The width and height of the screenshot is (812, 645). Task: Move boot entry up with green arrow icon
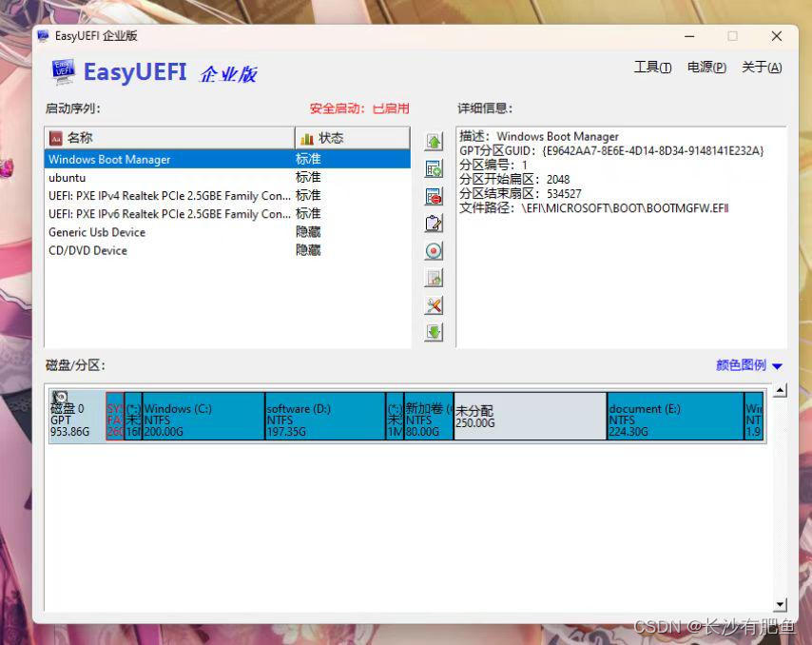point(434,142)
